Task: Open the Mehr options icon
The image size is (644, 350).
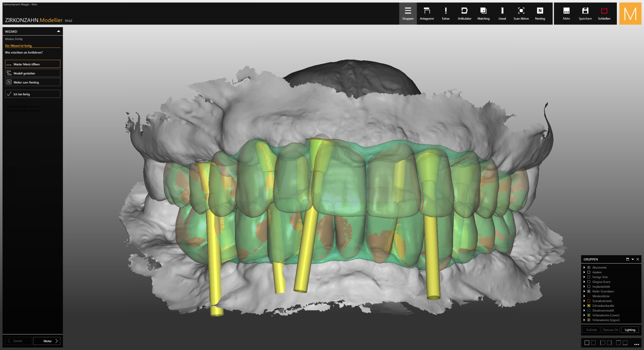Action: point(566,13)
